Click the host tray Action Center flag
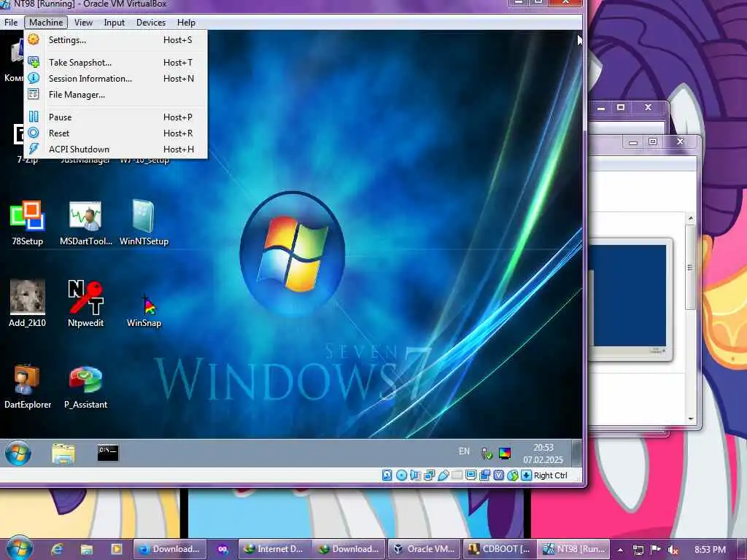 coord(656,550)
